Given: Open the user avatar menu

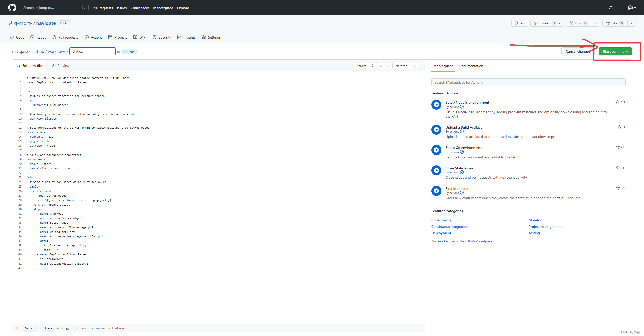Looking at the screenshot, I should (x=632, y=8).
